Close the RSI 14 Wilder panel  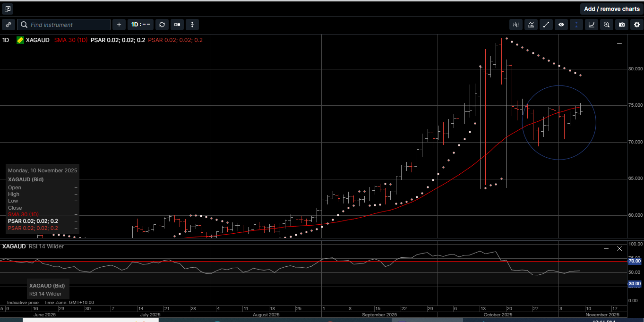click(619, 248)
